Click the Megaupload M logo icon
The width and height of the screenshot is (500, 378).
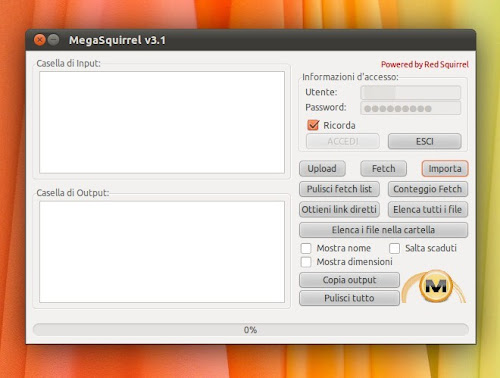click(435, 286)
